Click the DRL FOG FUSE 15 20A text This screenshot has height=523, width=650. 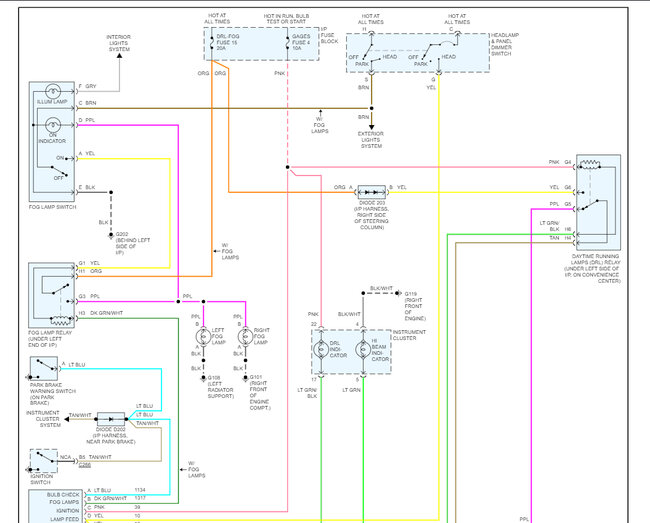(x=228, y=42)
